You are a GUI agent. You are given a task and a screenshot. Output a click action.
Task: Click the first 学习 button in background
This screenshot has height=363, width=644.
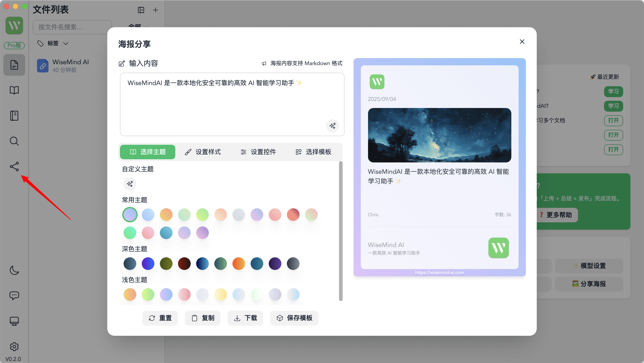point(613,91)
